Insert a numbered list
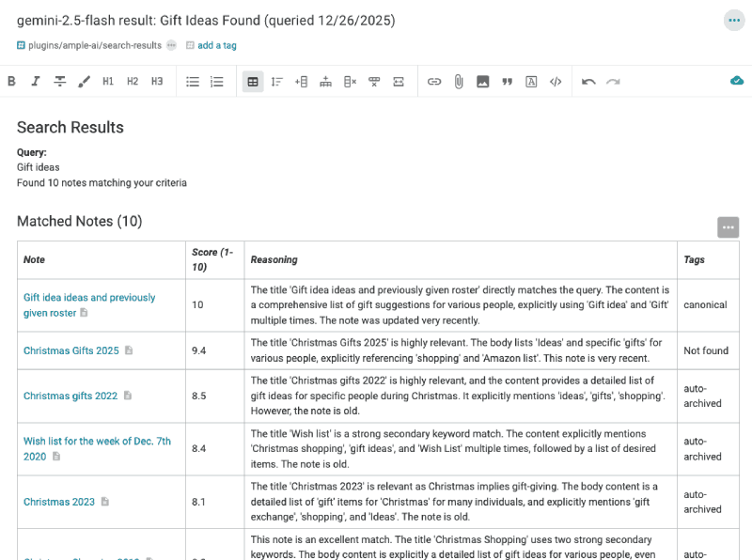This screenshot has width=752, height=560. coord(217,82)
